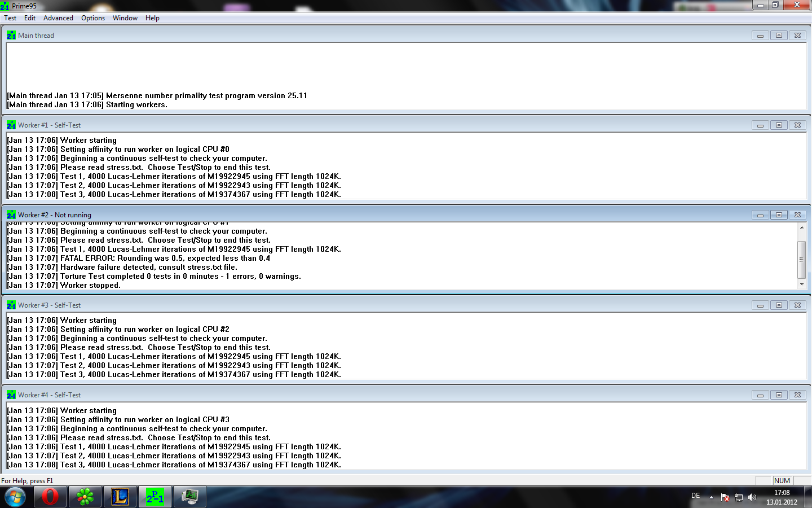Open Action Center flag tray icon

[725, 497]
